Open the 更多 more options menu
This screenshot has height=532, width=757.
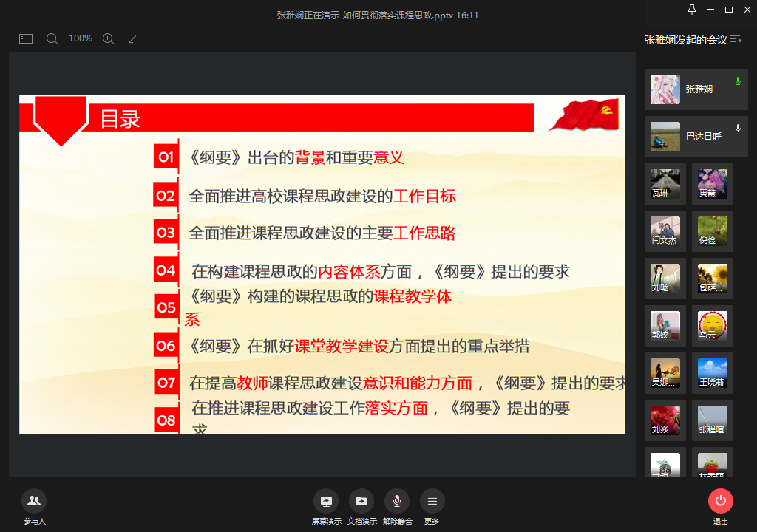point(432,501)
